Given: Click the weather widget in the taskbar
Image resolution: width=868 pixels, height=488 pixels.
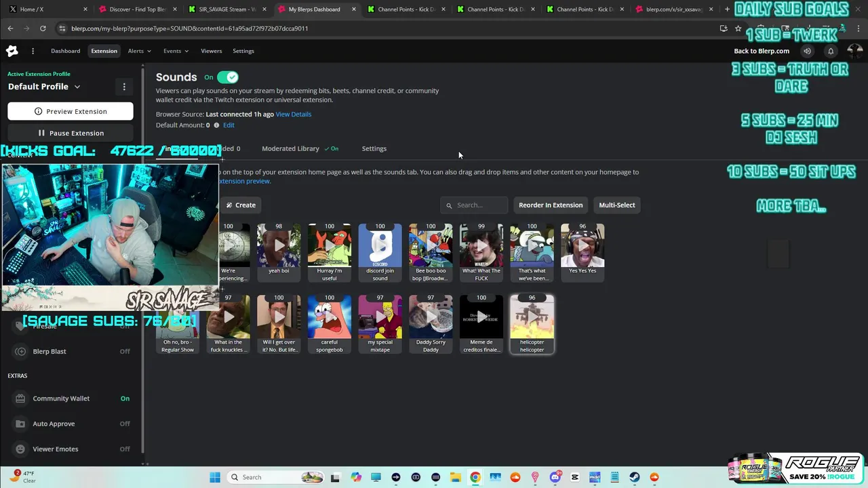Looking at the screenshot, I should (x=24, y=476).
